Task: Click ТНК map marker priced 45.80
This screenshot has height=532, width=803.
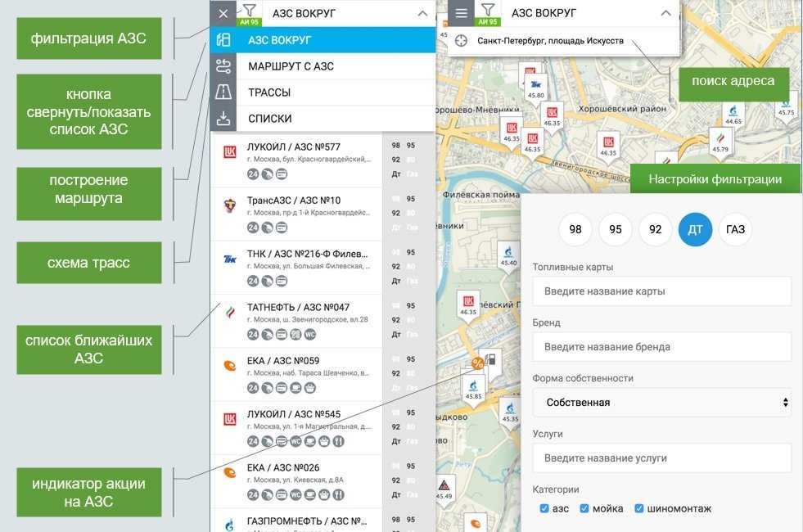Action: coord(536,89)
